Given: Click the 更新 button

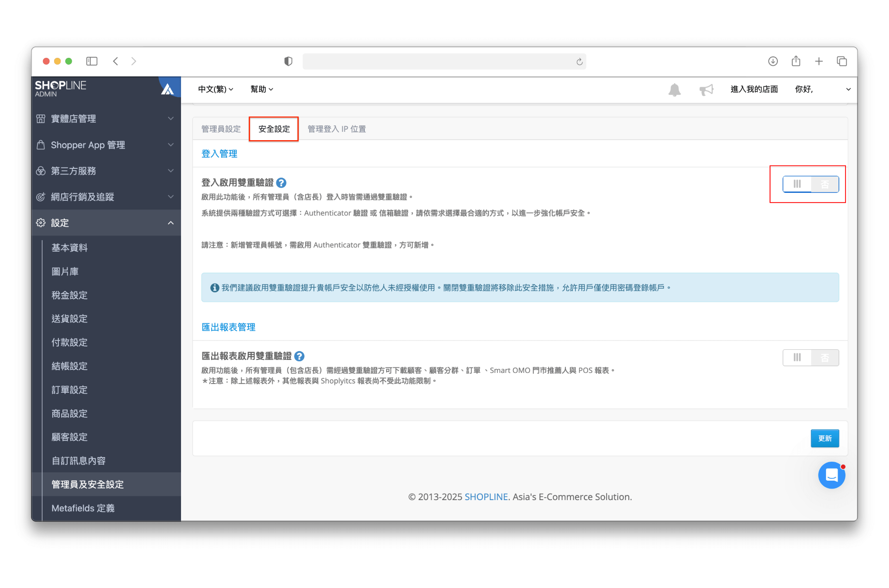Looking at the screenshot, I should point(825,438).
